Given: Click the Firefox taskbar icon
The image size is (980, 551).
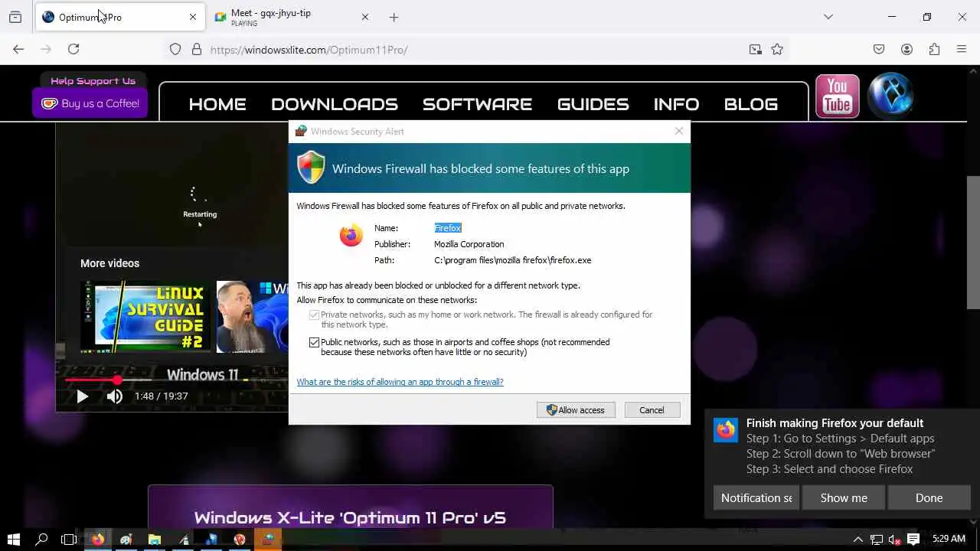Looking at the screenshot, I should (97, 540).
